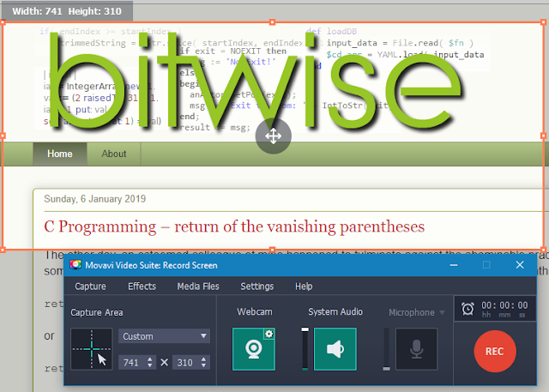Viewport: 549px width, 392px height.
Task: Click the System Audio label
Action: 335,311
